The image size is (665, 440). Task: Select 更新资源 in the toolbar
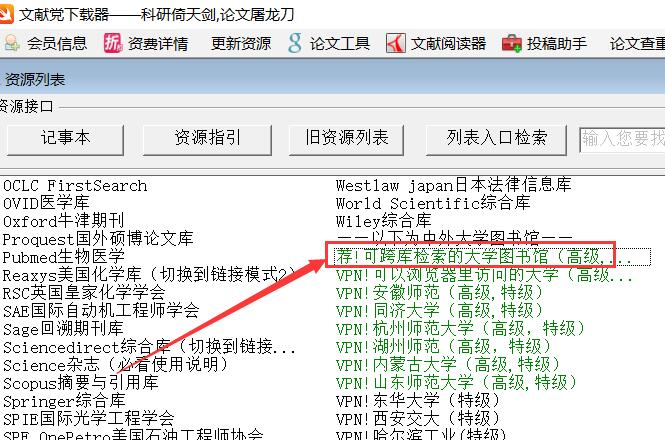pyautogui.click(x=241, y=43)
